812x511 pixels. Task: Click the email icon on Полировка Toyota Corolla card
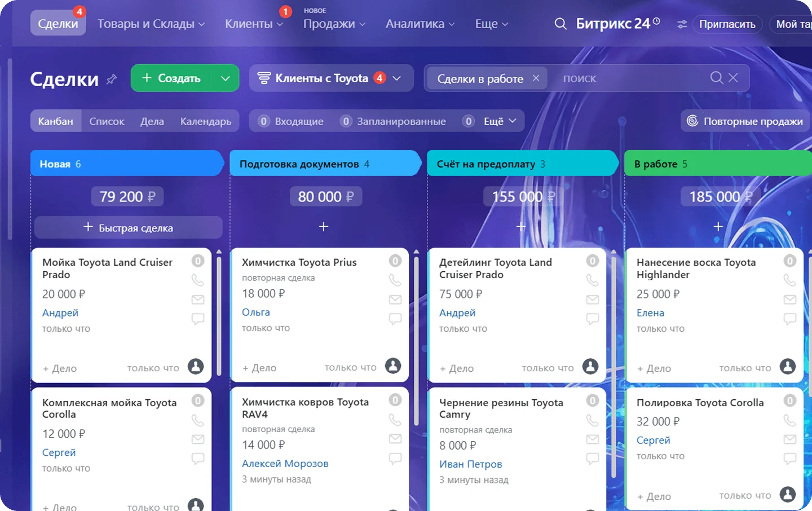click(x=790, y=439)
